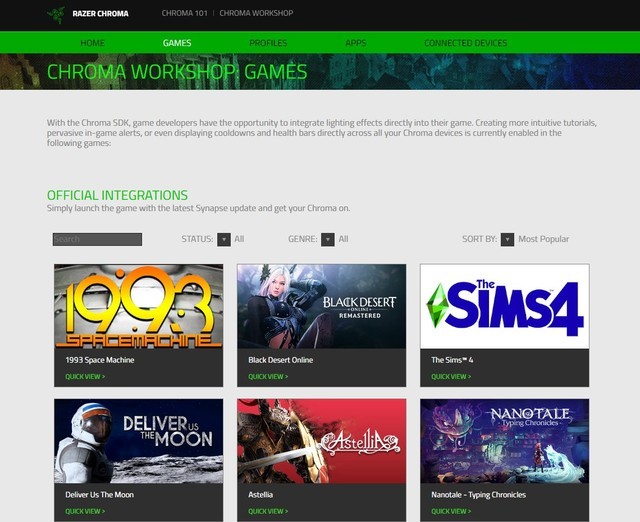
Task: Click the Official Integrations heading
Action: point(118,195)
